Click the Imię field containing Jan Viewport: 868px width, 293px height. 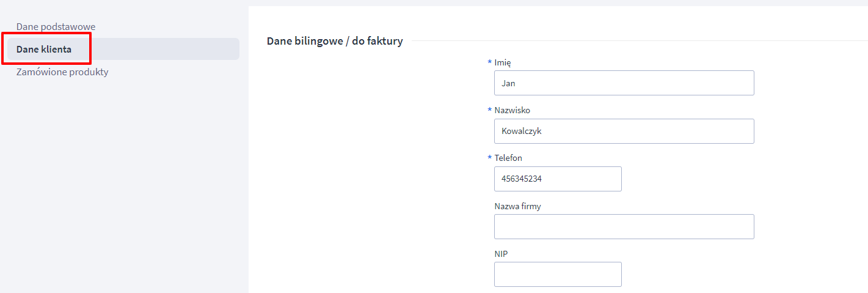pos(624,83)
